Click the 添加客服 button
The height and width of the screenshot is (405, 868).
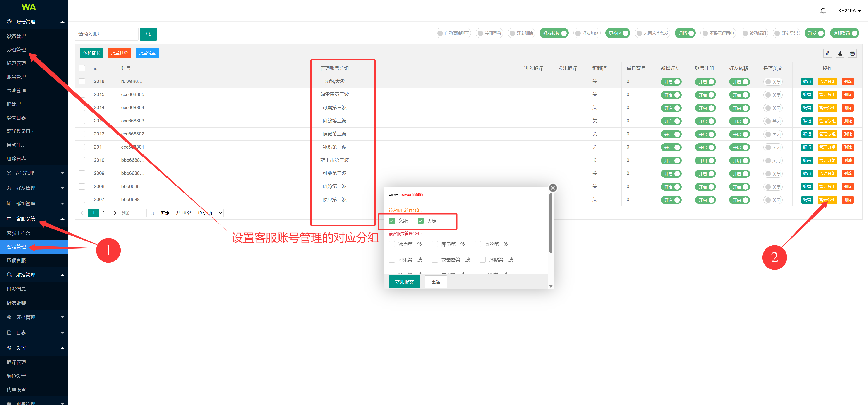point(91,53)
